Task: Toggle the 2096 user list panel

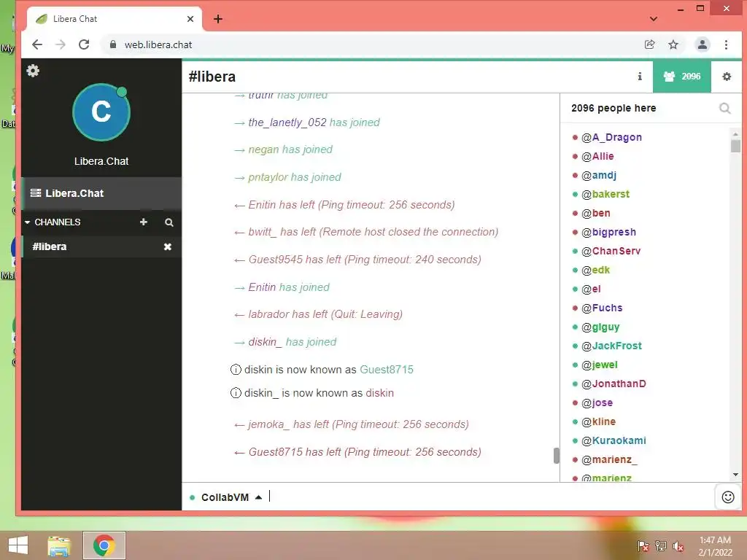Action: point(682,76)
